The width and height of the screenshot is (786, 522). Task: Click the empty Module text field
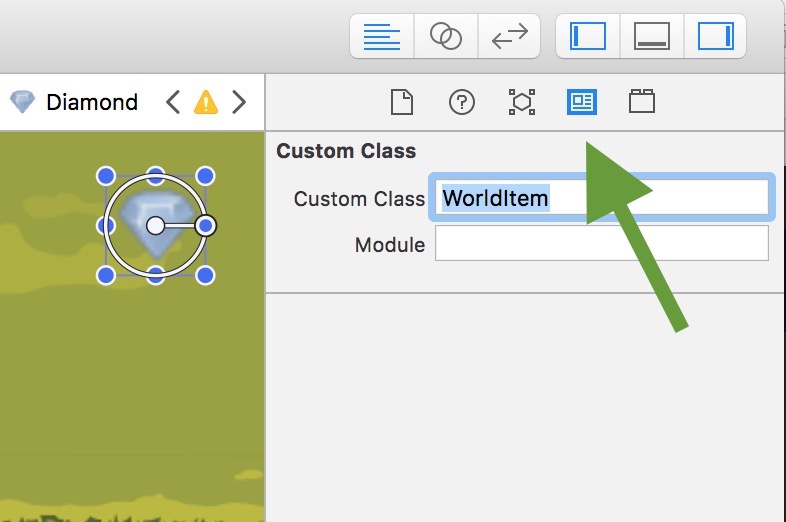pos(602,244)
